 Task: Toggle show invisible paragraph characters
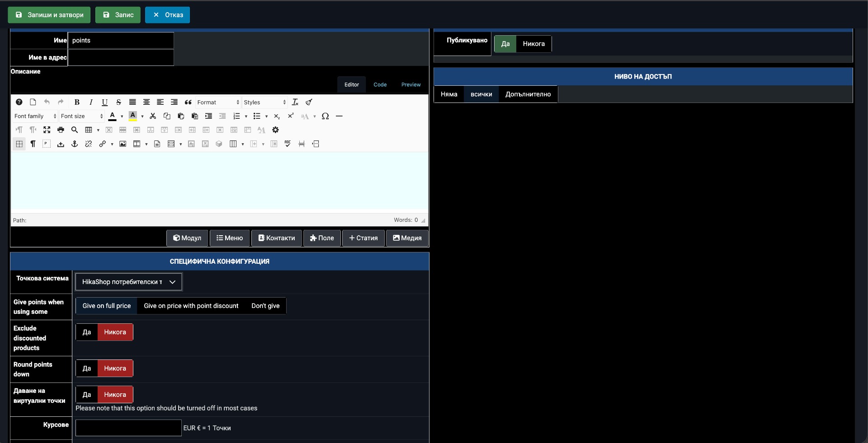33,144
